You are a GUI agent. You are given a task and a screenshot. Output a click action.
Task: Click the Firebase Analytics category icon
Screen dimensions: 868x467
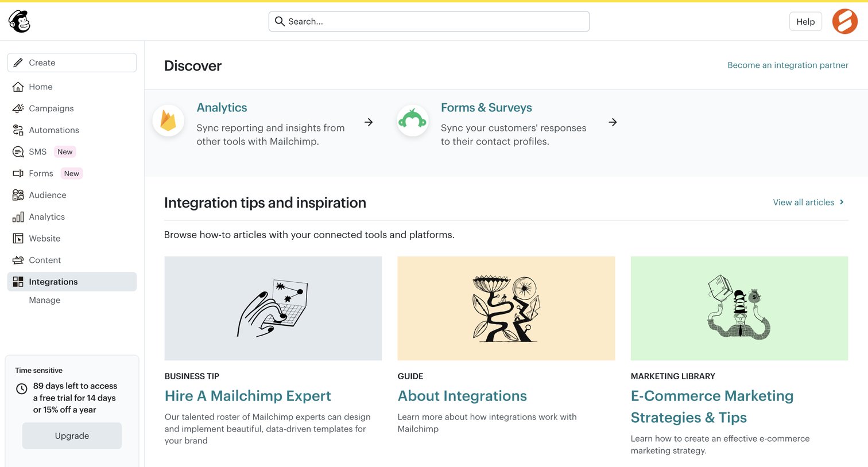point(168,120)
